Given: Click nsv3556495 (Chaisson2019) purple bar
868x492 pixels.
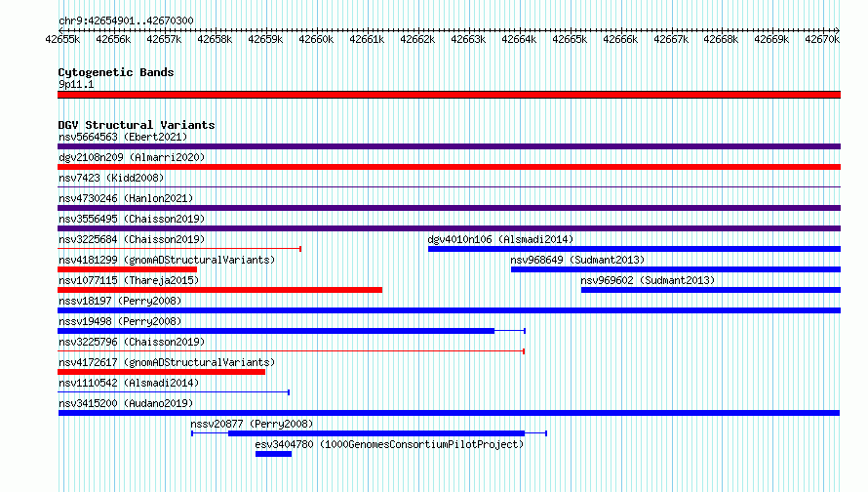Looking at the screenshot, I should [449, 228].
